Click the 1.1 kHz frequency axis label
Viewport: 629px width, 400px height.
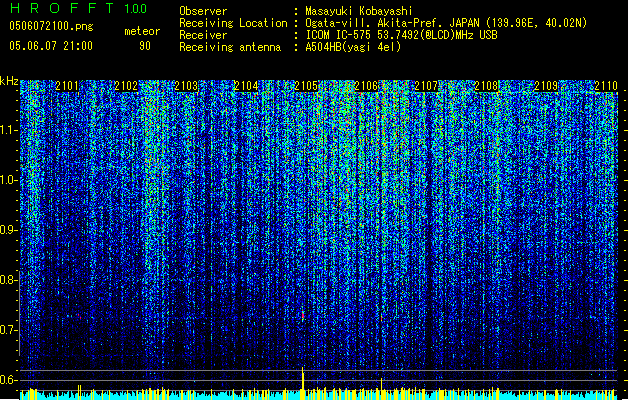(8, 130)
